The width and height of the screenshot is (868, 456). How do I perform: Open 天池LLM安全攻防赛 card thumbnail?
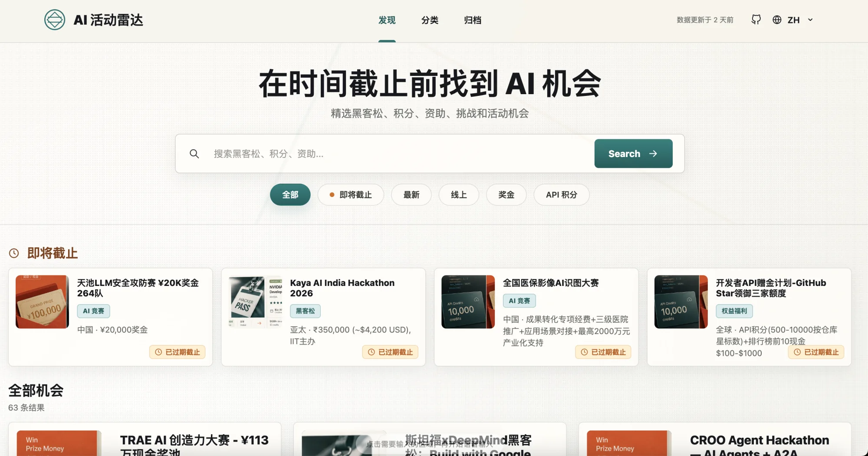click(42, 302)
